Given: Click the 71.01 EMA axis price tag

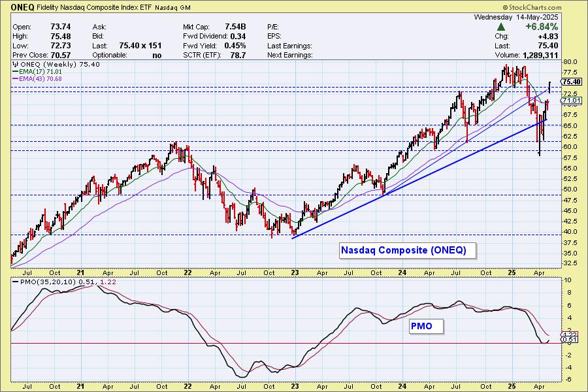Looking at the screenshot, I should pos(571,101).
